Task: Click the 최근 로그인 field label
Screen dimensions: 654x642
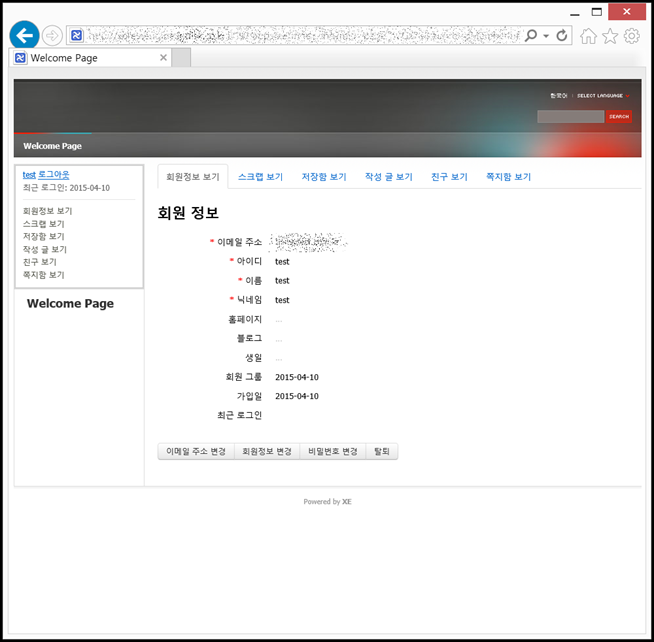Action: [239, 415]
